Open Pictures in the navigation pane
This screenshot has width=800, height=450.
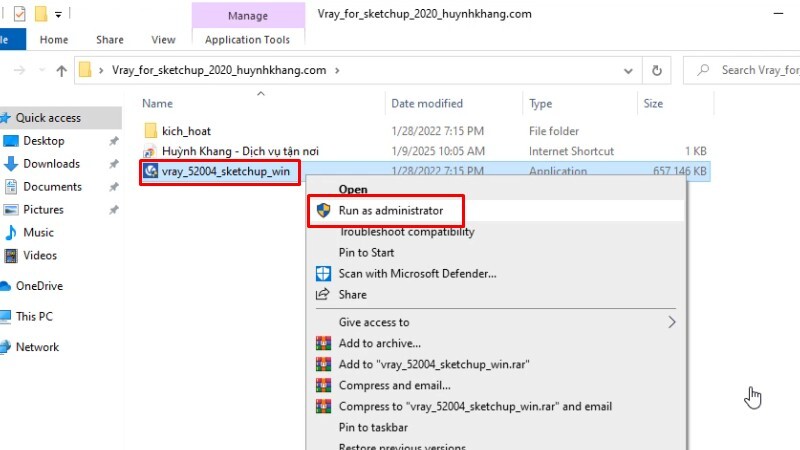[43, 210]
